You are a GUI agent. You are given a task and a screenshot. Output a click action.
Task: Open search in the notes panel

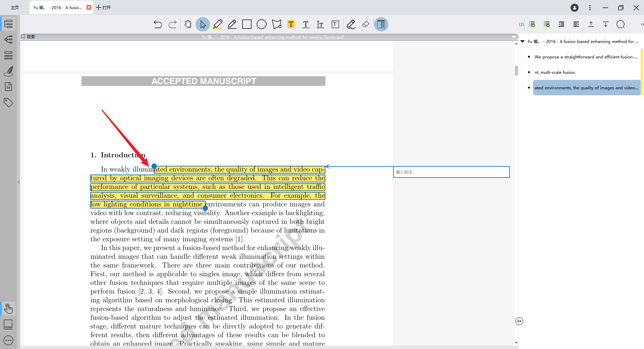(x=621, y=24)
